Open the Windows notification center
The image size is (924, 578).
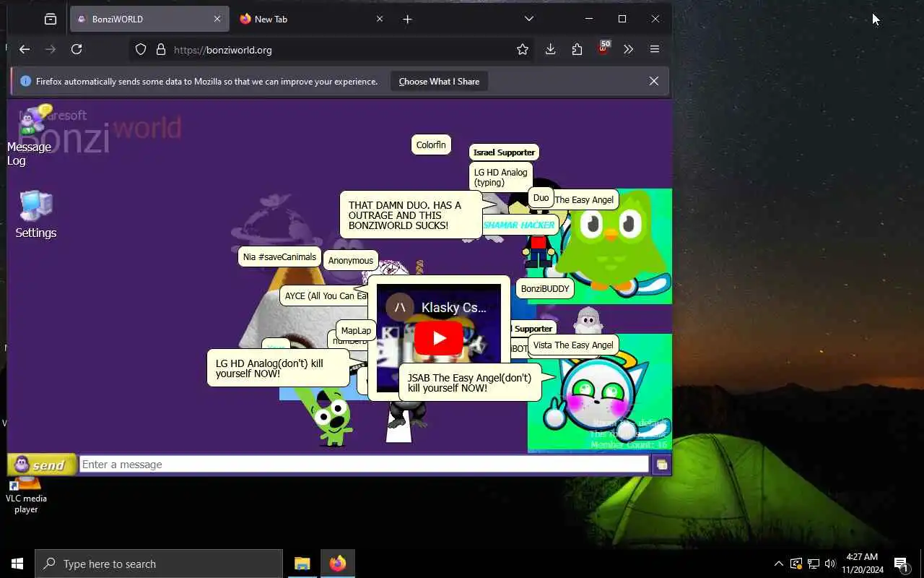click(902, 564)
